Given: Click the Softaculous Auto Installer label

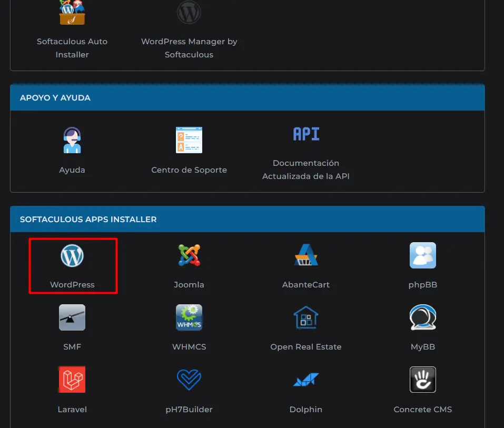Looking at the screenshot, I should (72, 48).
